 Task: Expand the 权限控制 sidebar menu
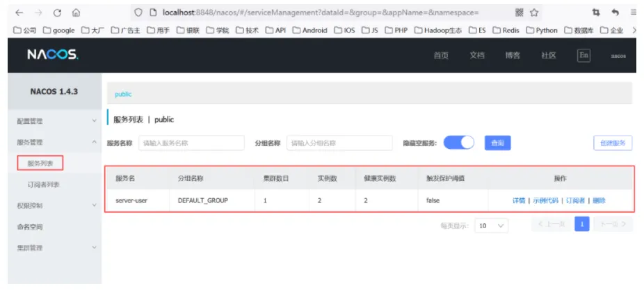click(x=55, y=205)
